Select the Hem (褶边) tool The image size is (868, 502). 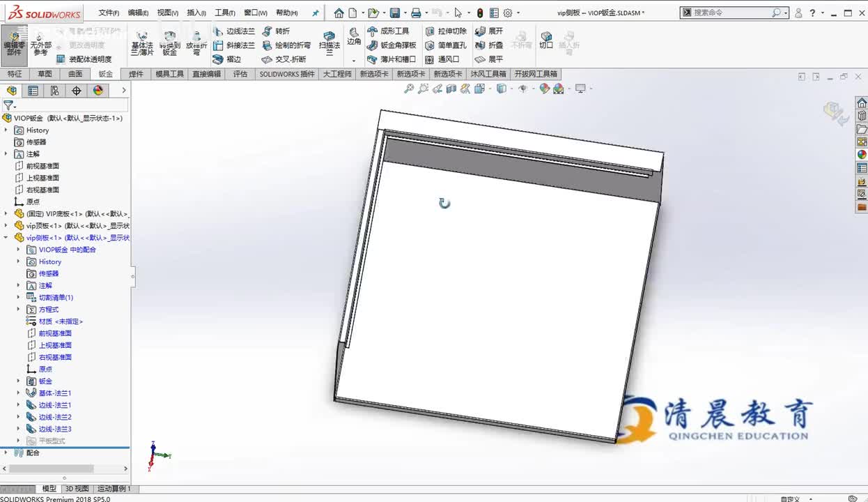[x=227, y=59]
